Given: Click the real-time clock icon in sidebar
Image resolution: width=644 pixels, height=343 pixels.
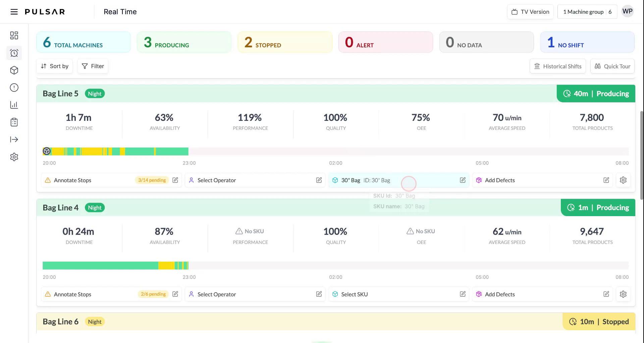Looking at the screenshot, I should coord(14,53).
